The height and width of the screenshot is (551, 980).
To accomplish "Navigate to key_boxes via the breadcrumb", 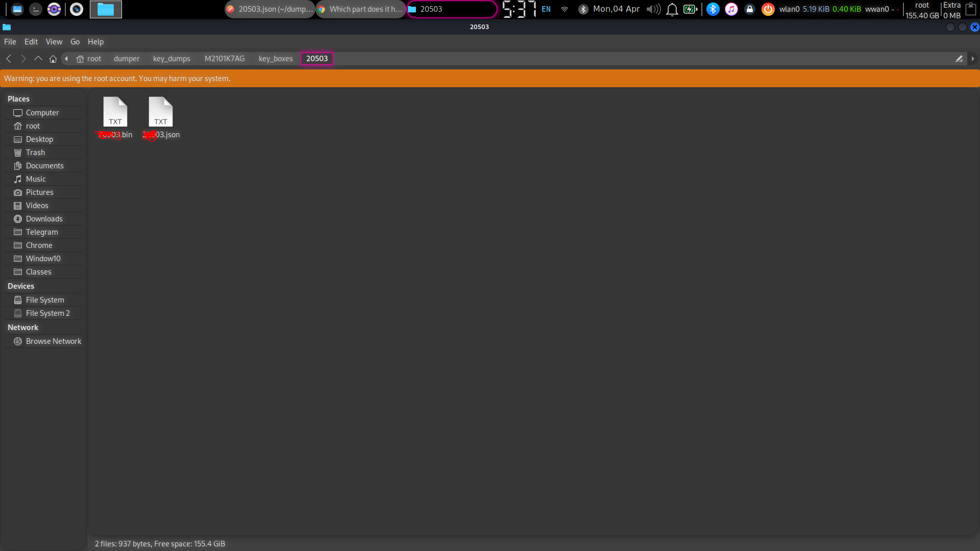I will [x=275, y=59].
